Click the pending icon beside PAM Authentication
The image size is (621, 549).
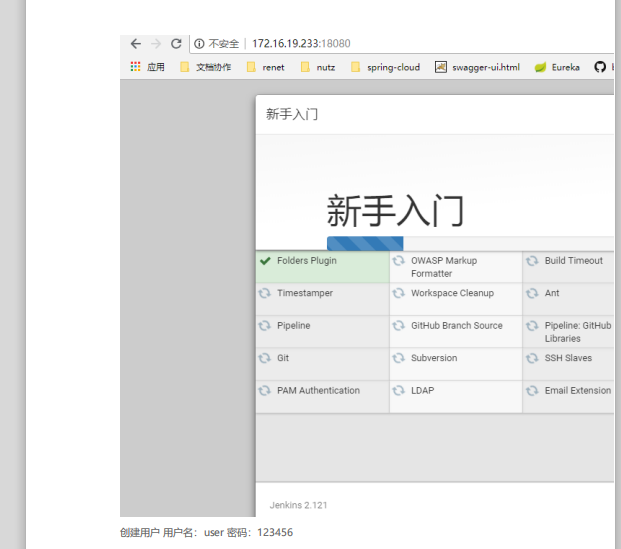point(265,391)
